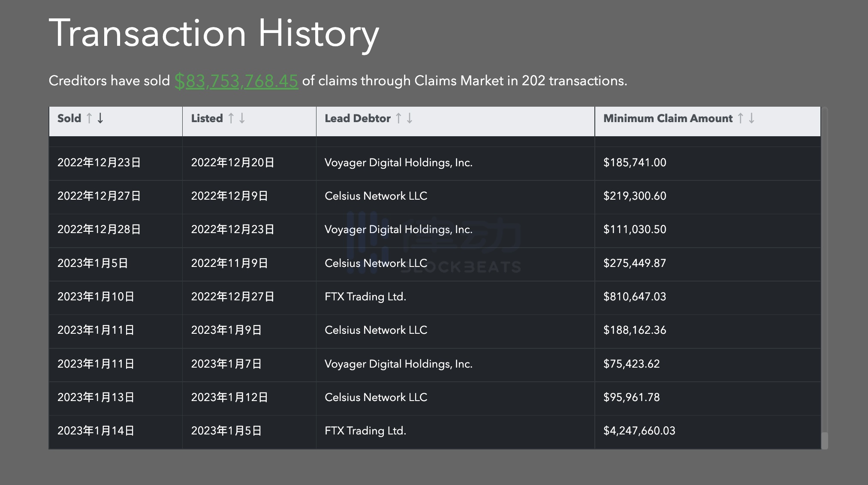Sort Sold column descending with down arrow
The width and height of the screenshot is (868, 485).
click(x=100, y=118)
